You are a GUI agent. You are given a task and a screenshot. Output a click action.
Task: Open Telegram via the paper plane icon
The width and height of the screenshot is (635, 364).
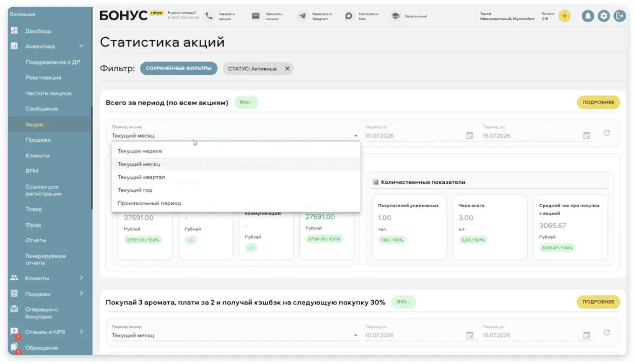tap(302, 16)
